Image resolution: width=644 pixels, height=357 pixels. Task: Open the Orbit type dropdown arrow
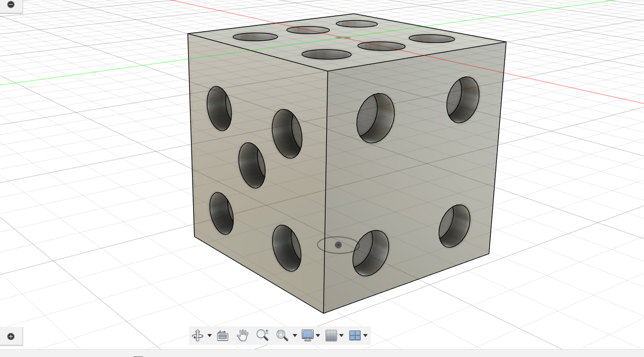(x=210, y=336)
